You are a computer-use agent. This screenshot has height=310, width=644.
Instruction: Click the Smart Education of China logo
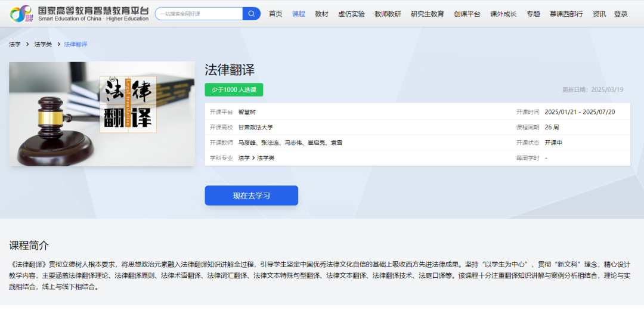pos(79,14)
